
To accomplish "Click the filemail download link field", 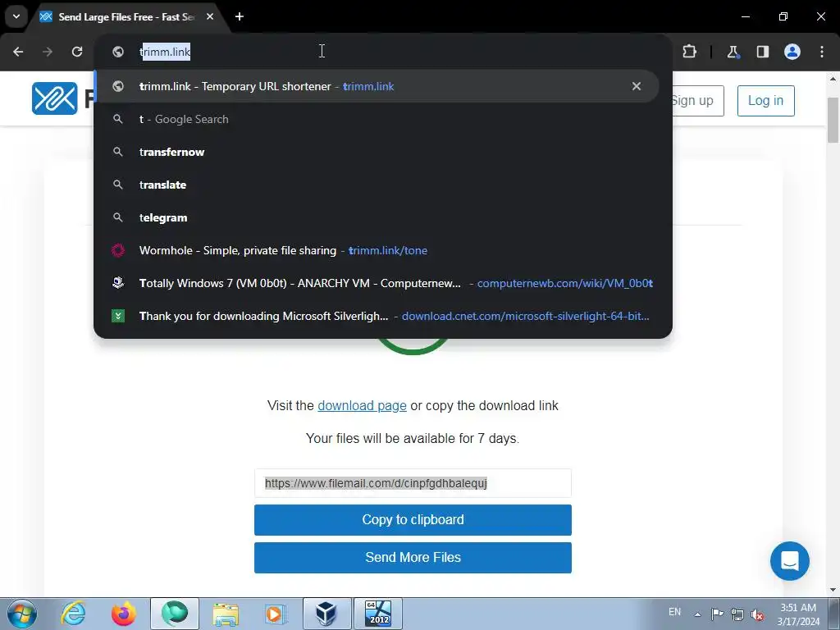I will point(413,483).
